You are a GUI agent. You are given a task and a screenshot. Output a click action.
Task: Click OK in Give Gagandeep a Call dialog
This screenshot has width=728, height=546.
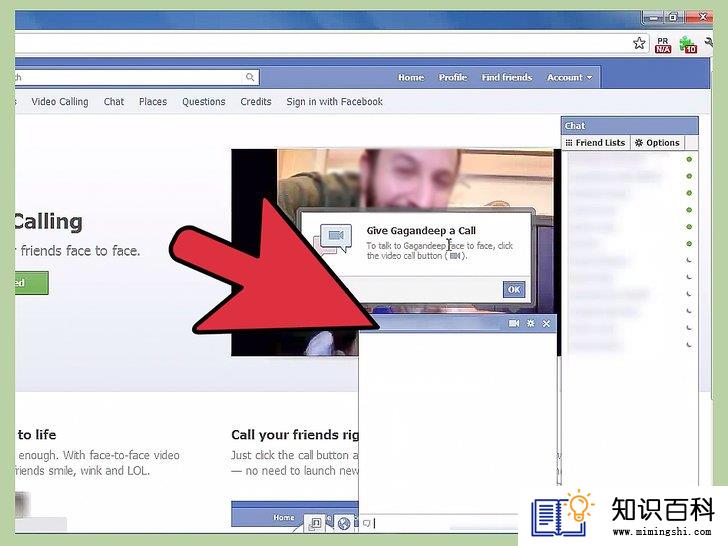(x=514, y=290)
